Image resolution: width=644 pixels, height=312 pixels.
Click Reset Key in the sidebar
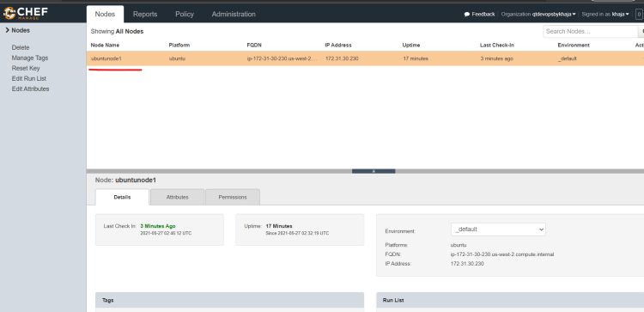click(x=26, y=68)
